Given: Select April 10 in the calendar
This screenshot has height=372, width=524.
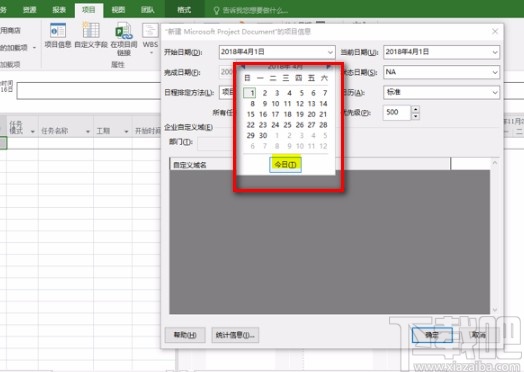Looking at the screenshot, I should 275,104.
